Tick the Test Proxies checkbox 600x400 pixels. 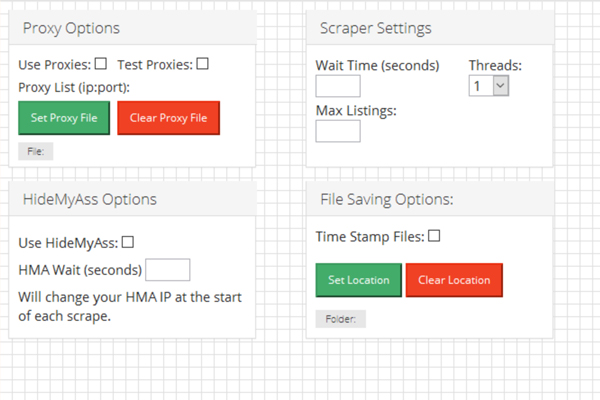click(202, 64)
